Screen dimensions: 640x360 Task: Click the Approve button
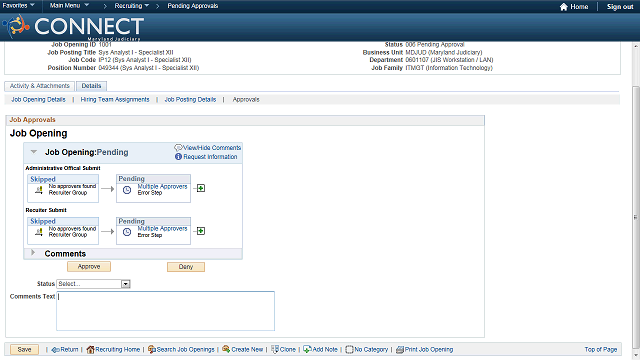click(89, 267)
